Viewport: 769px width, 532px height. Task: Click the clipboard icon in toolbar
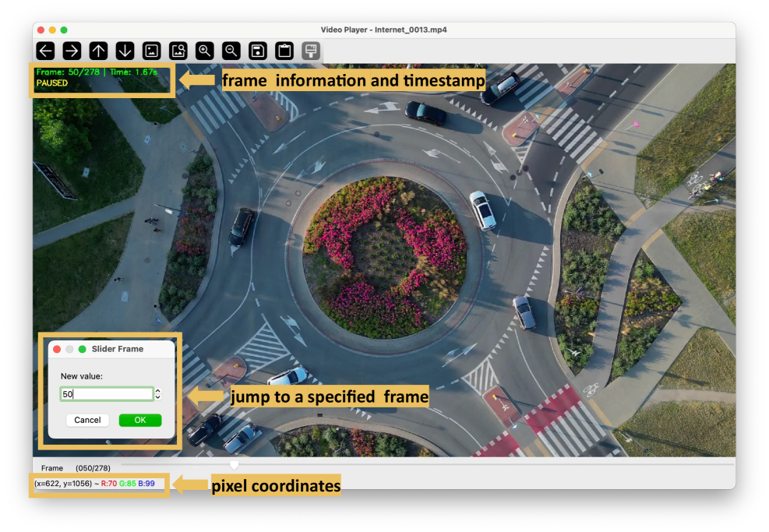[x=284, y=51]
